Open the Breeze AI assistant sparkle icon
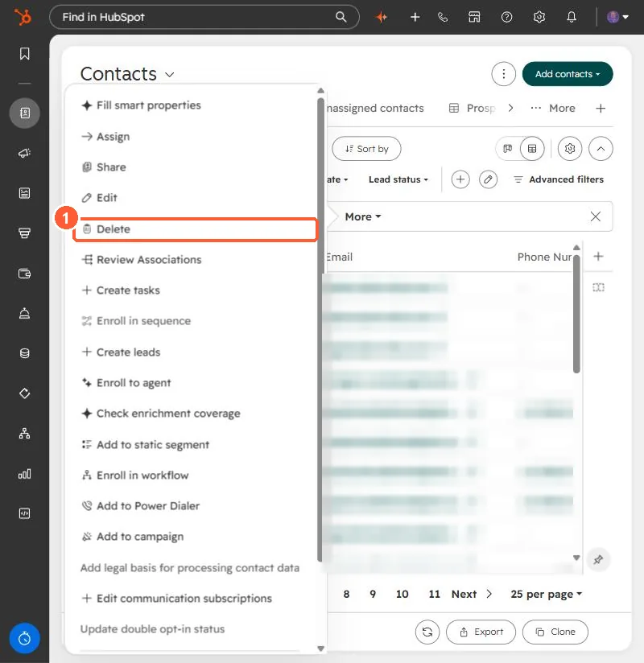644x663 pixels. coord(382,17)
